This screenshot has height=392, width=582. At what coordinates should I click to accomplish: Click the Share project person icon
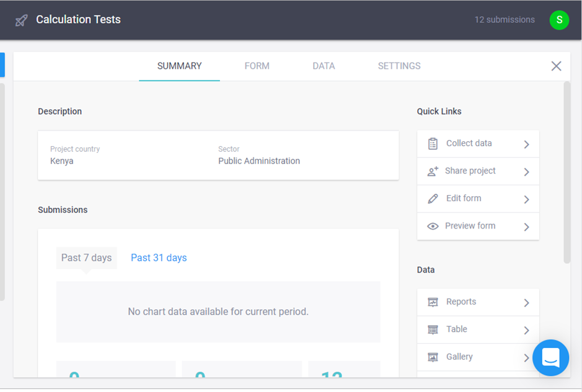pos(433,172)
